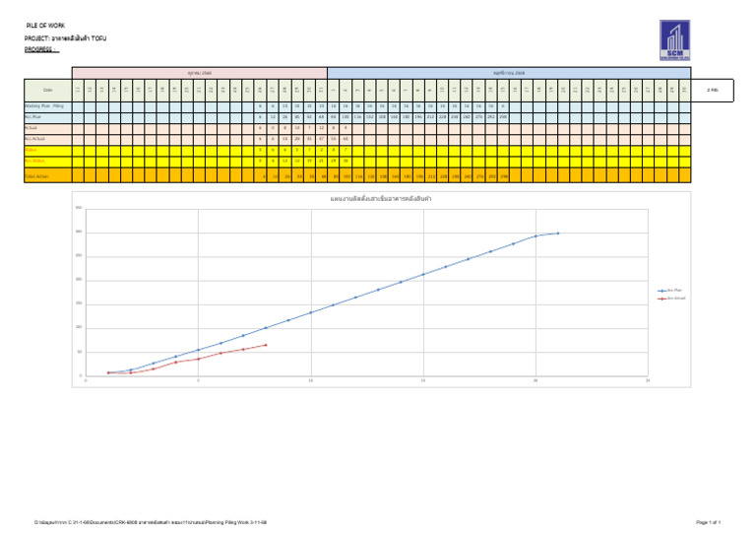Select the file path text in the footer

tap(151, 522)
